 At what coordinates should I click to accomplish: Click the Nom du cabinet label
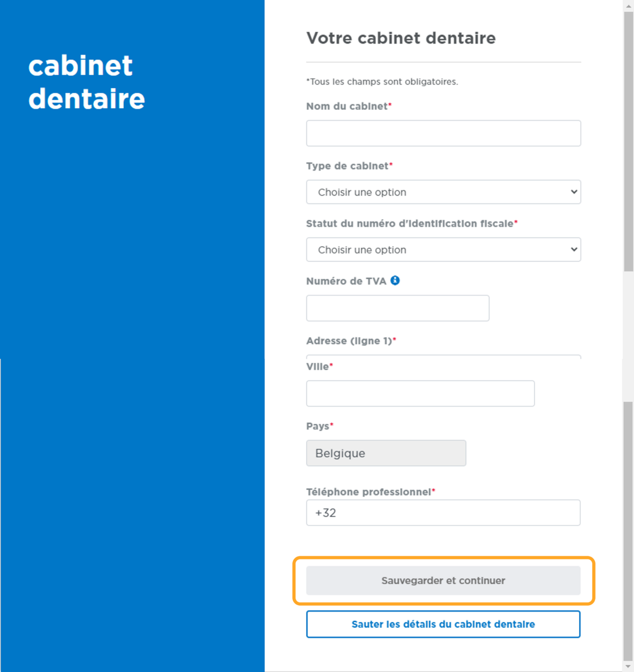(x=347, y=107)
